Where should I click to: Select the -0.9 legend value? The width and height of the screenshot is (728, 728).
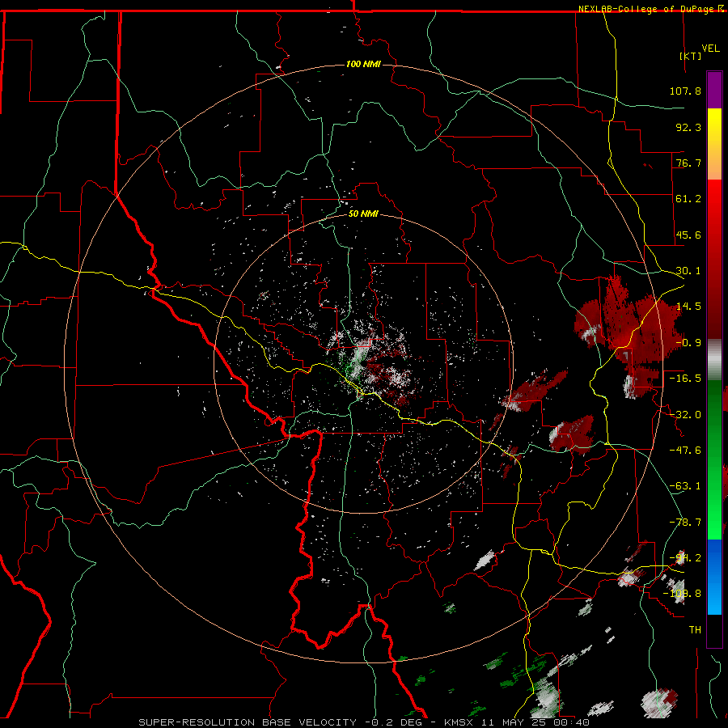pos(688,343)
